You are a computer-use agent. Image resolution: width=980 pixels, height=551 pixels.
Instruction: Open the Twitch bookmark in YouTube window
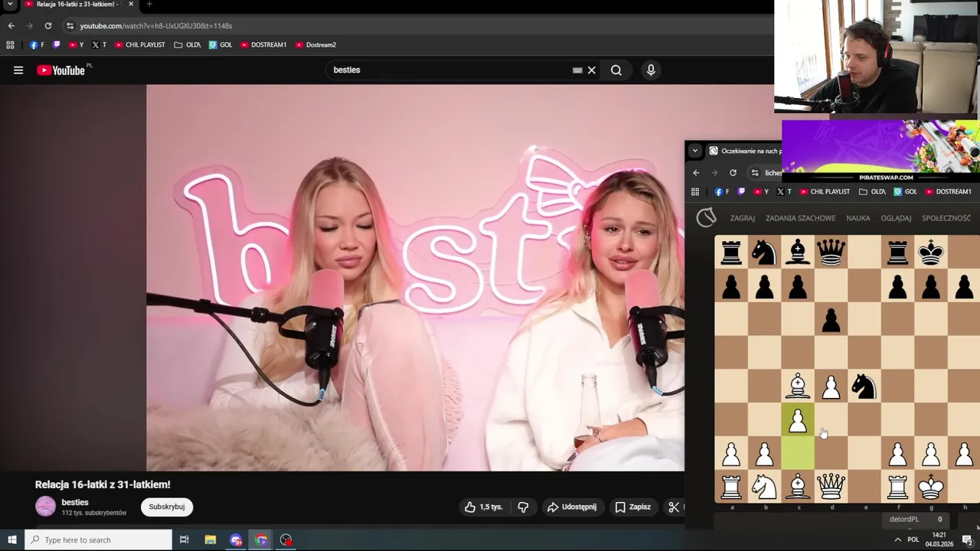coord(56,45)
